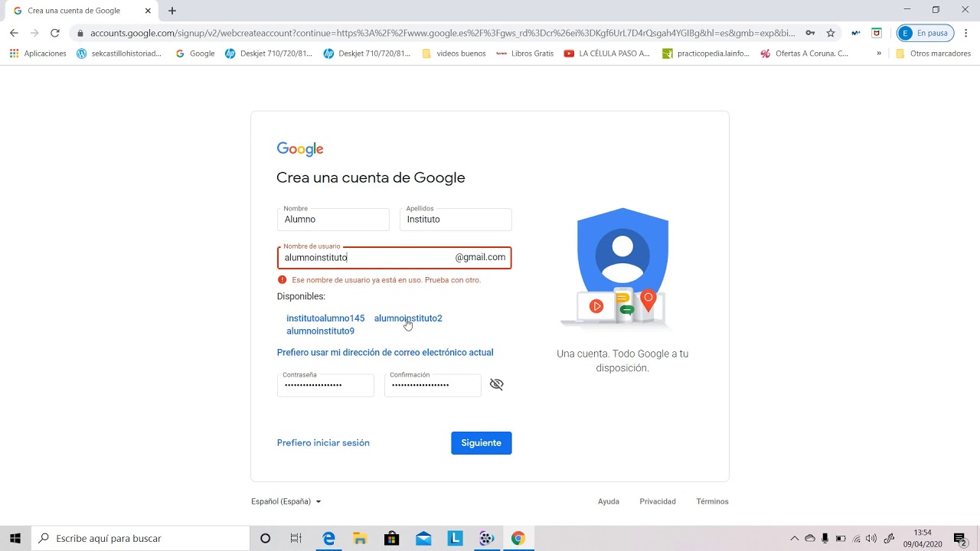Select the Crea una cuenta de Google tab
This screenshot has height=551, width=980.
pyautogui.click(x=82, y=11)
